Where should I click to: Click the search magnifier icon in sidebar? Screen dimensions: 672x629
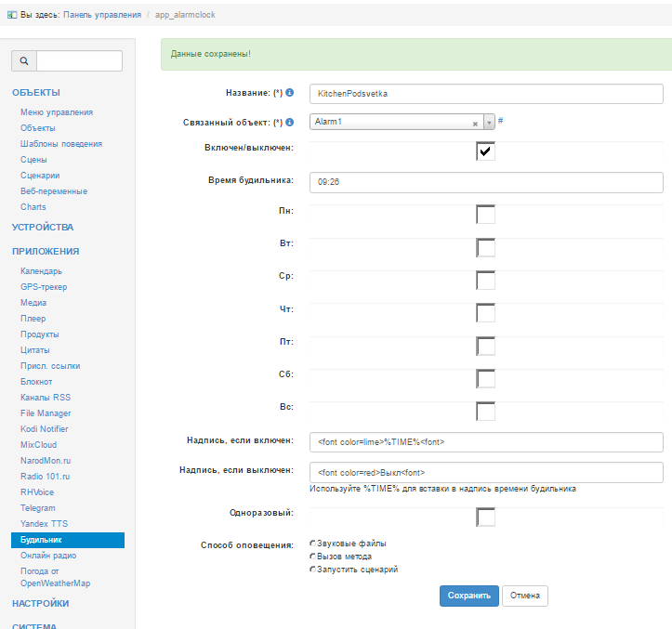pos(23,61)
